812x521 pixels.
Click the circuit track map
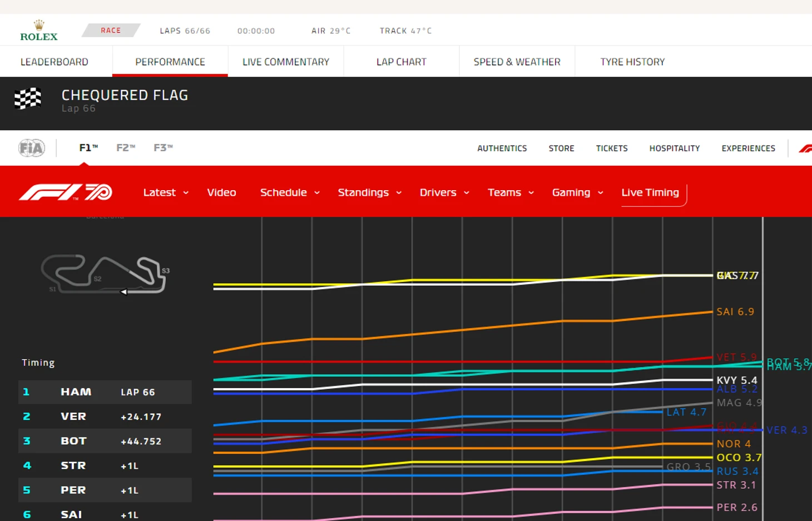tap(105, 274)
